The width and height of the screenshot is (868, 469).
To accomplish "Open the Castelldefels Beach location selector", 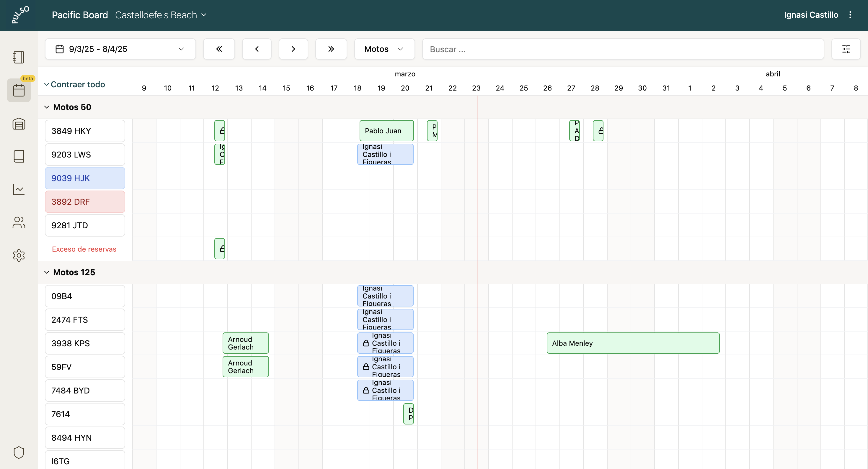I will pos(161,15).
